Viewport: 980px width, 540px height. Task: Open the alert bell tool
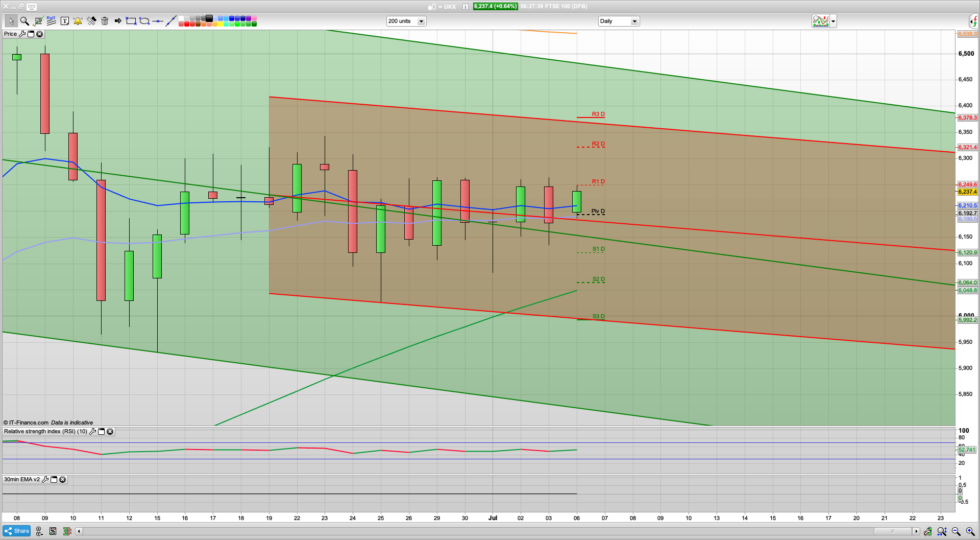[78, 21]
